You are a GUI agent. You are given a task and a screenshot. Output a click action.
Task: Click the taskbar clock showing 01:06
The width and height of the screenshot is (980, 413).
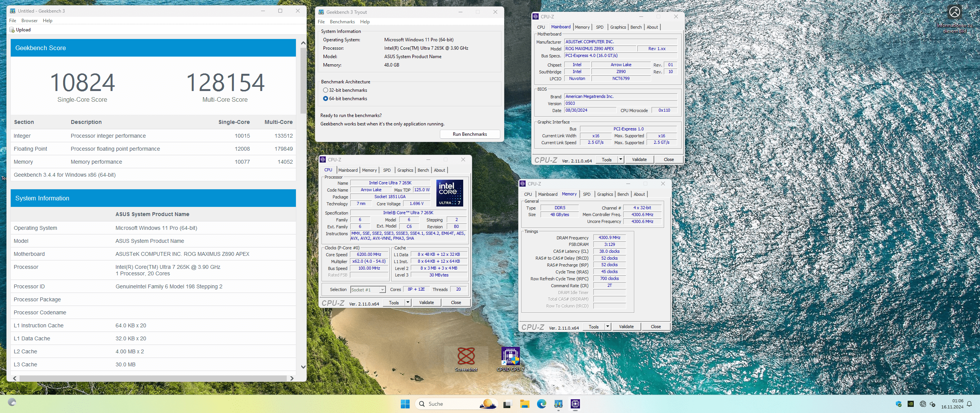[x=952, y=404]
